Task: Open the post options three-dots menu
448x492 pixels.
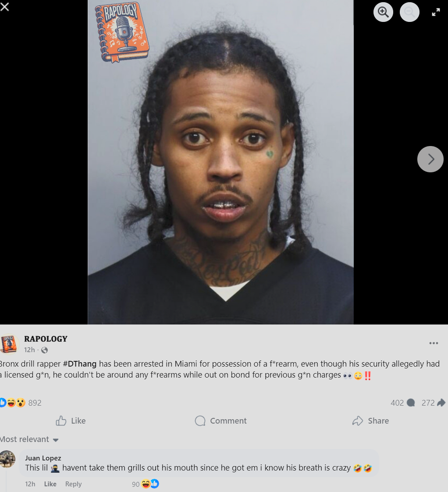Action: tap(434, 343)
